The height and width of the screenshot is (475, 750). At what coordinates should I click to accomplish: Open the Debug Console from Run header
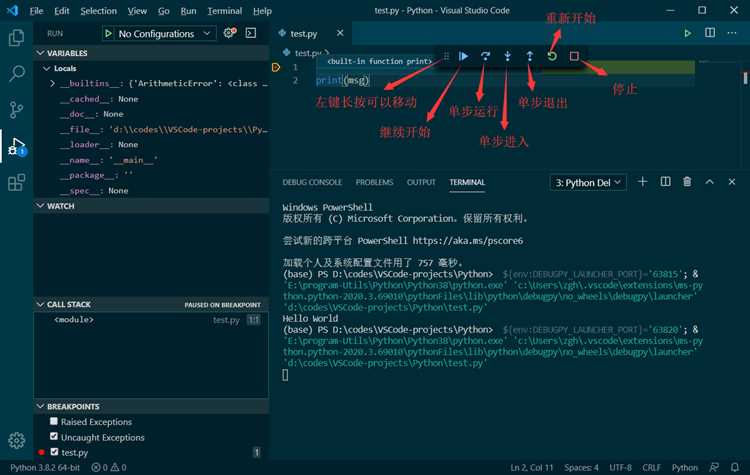point(251,33)
